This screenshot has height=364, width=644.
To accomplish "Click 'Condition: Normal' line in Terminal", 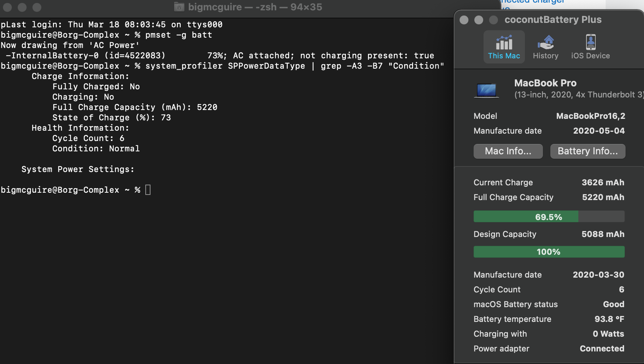I will 96,149.
